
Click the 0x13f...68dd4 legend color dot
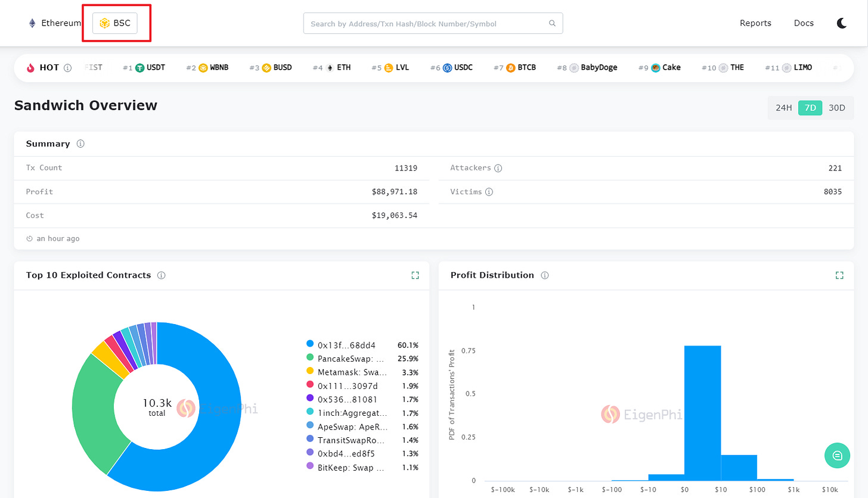pos(309,344)
